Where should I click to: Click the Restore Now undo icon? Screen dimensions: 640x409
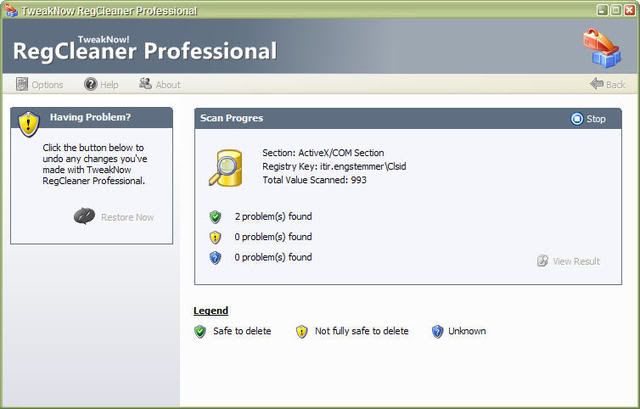coord(84,216)
